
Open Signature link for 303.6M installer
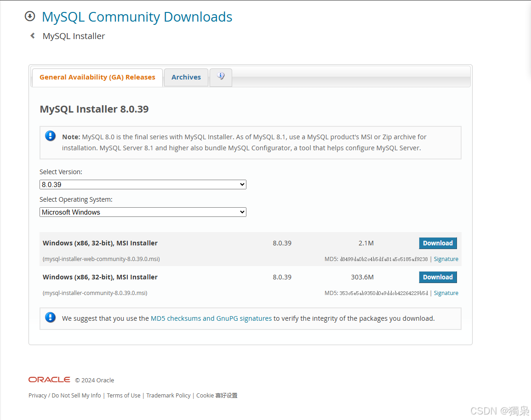point(446,293)
